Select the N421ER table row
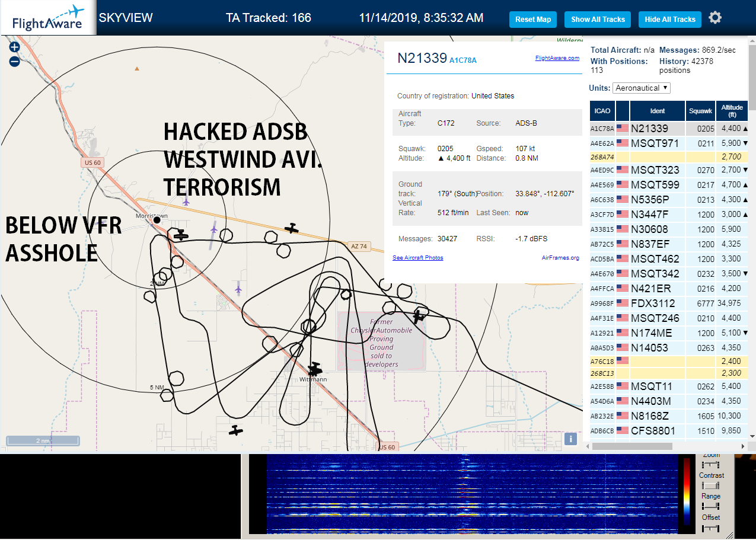 pyautogui.click(x=669, y=289)
